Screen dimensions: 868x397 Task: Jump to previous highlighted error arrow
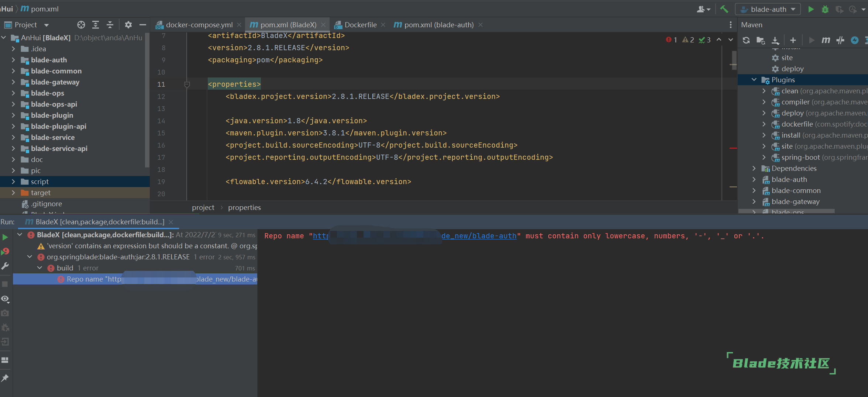[719, 39]
